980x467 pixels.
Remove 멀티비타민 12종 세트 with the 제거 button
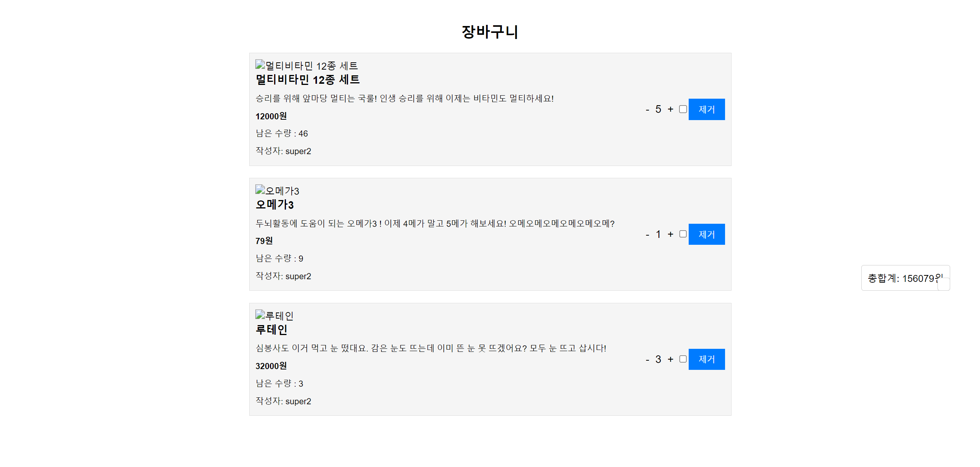click(706, 109)
